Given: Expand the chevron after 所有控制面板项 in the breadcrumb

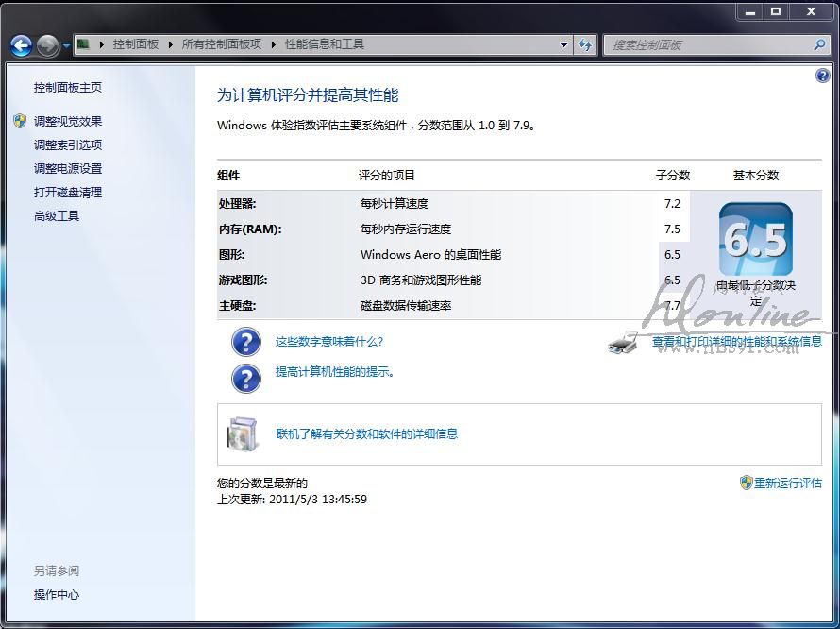Looking at the screenshot, I should tap(274, 44).
